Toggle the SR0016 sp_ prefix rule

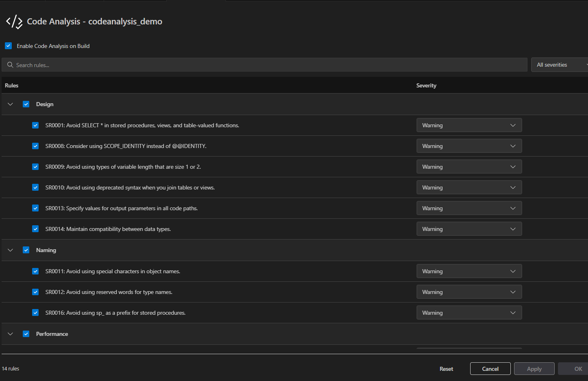coord(35,312)
